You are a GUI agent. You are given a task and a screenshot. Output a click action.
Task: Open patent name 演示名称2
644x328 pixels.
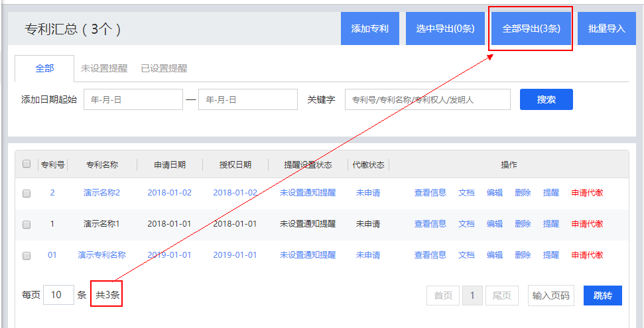tap(101, 193)
